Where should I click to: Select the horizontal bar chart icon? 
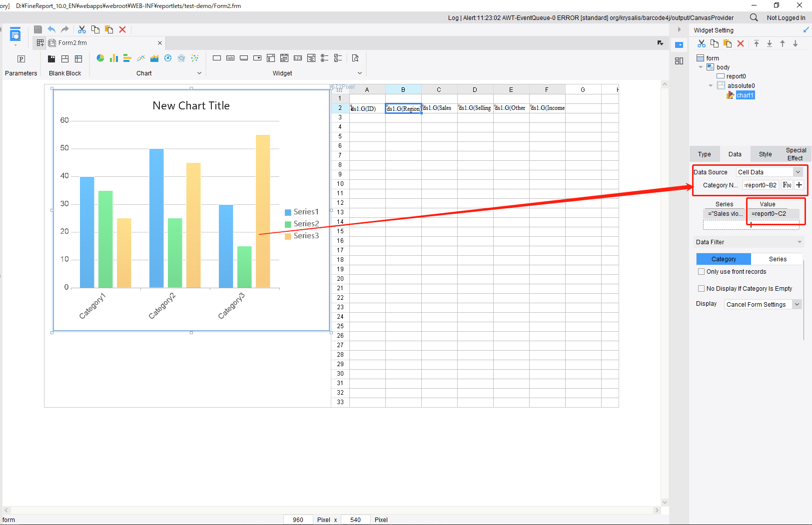[x=127, y=58]
